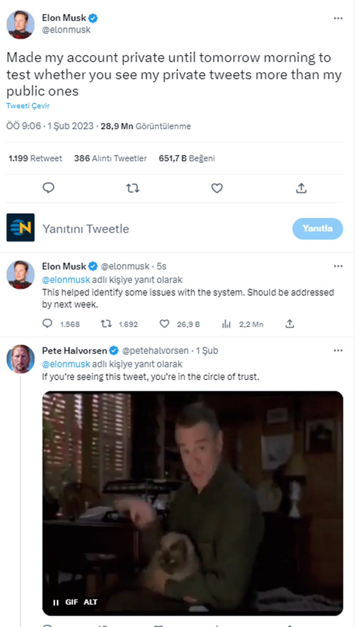The image size is (364, 627).
Task: Retweet the main private account tweet
Action: pyautogui.click(x=133, y=188)
